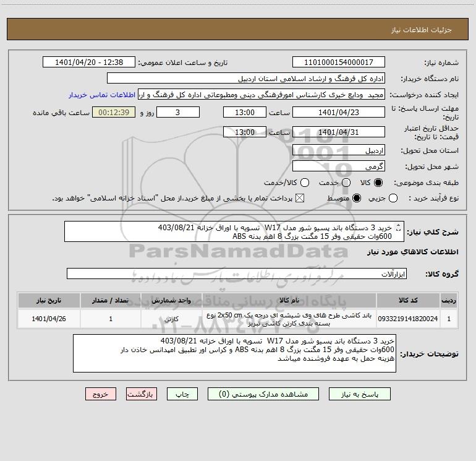Click the announcement date field 1401/04/20 - 12:38

[x=89, y=62]
